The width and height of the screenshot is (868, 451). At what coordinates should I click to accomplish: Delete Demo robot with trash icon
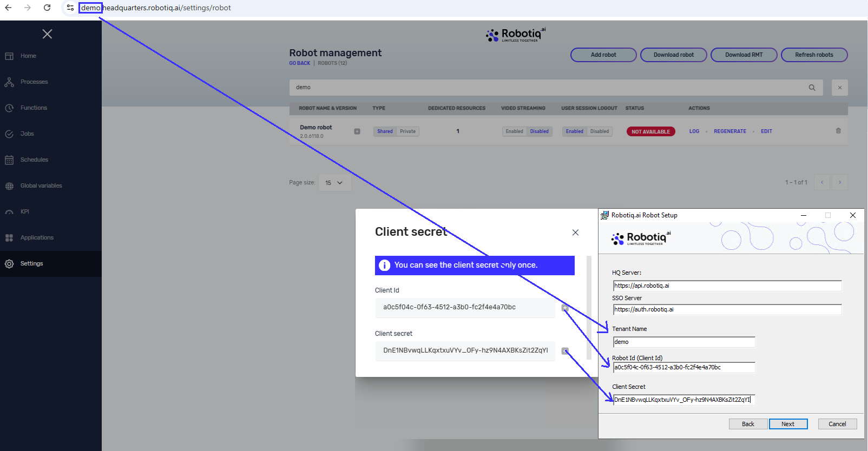coord(839,131)
